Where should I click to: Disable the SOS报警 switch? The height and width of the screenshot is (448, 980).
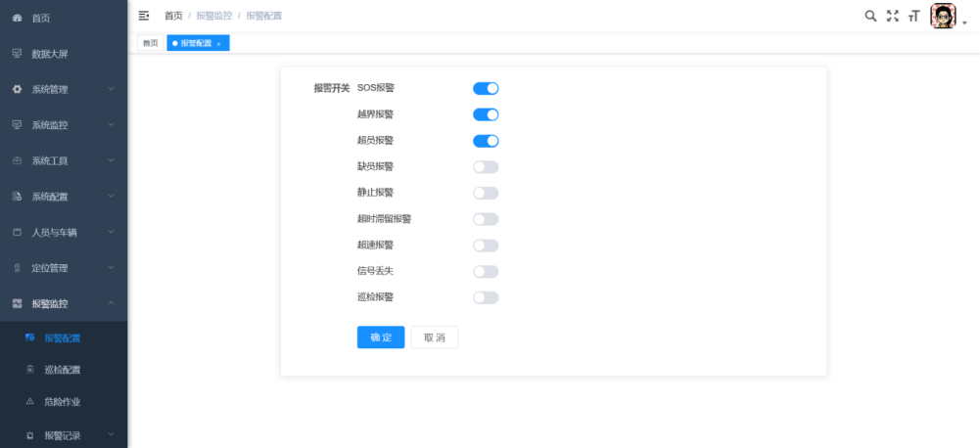[x=486, y=88]
